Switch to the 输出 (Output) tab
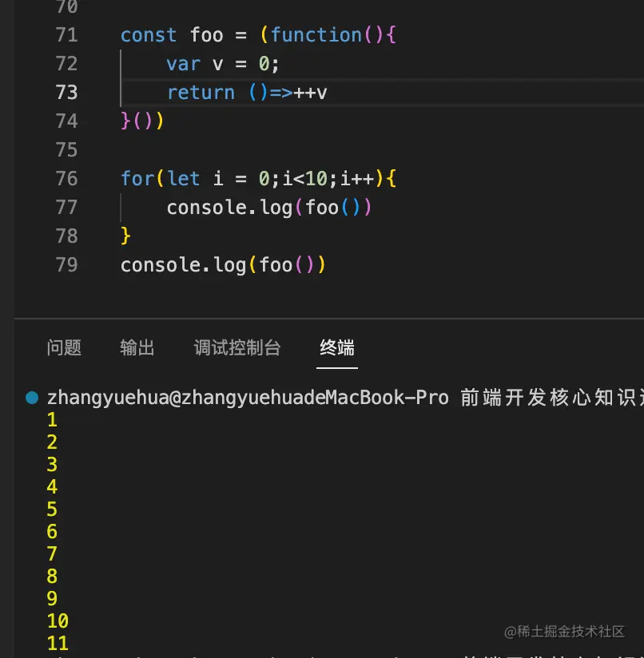 (x=137, y=347)
